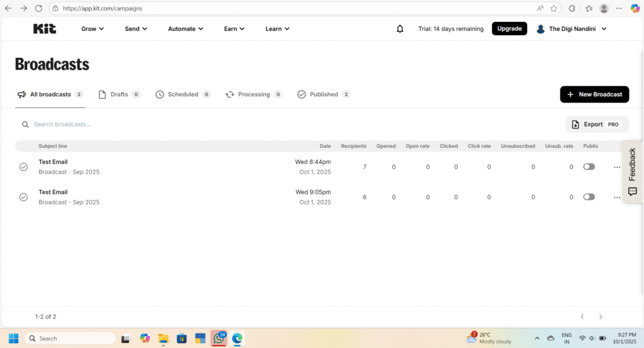Image resolution: width=644 pixels, height=348 pixels.
Task: Open The Digi Nandini account dropdown
Action: [571, 29]
